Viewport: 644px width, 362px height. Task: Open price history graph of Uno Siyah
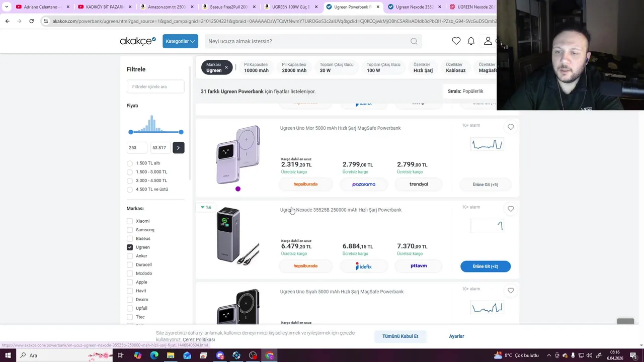[x=487, y=308]
